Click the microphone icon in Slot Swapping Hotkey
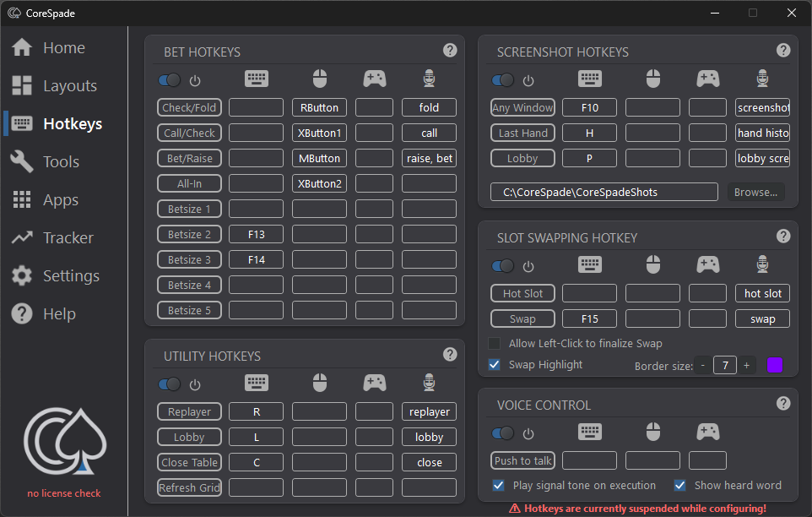The height and width of the screenshot is (517, 812). pyautogui.click(x=762, y=264)
